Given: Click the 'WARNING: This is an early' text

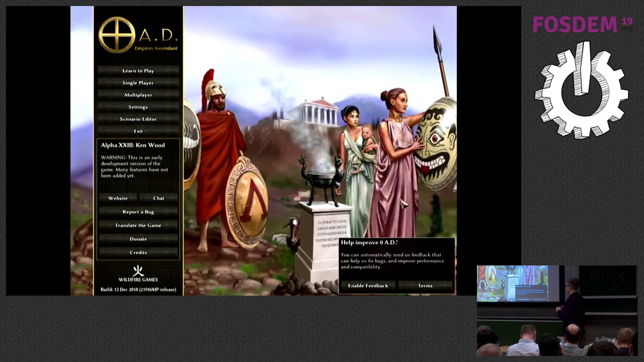Looking at the screenshot, I should tap(132, 158).
